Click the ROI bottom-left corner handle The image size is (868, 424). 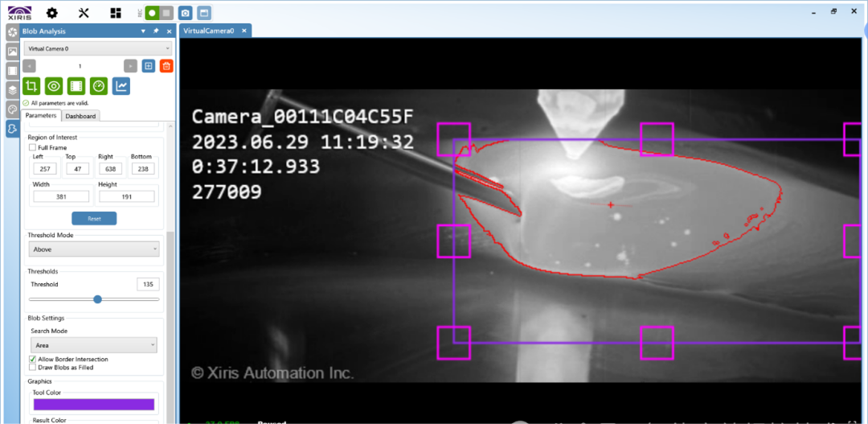point(453,343)
